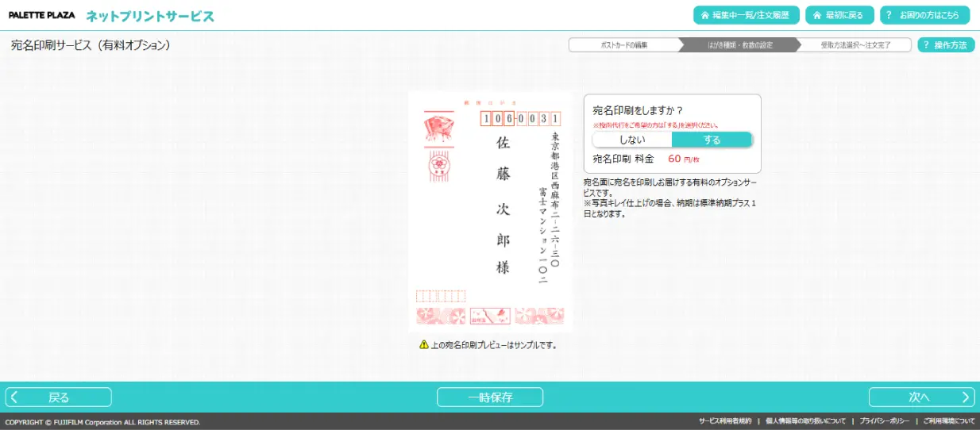This screenshot has height=430, width=980.
Task: Select する for address printing
Action: pos(712,140)
